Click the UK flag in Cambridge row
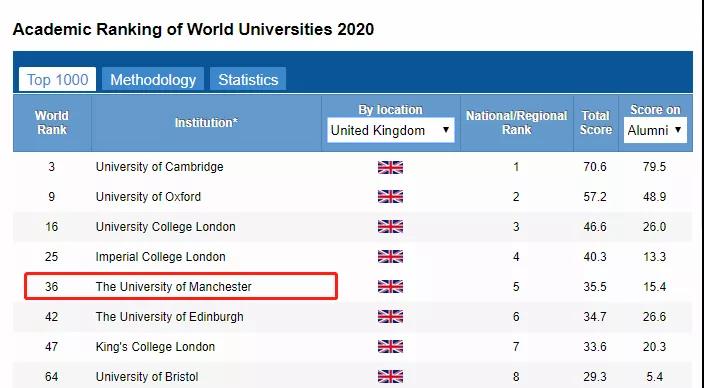Screen dimensions: 704x388 [x=390, y=167]
